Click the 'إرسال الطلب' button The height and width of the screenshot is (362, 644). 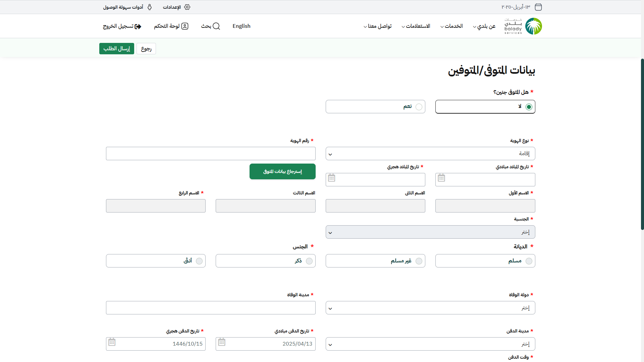(116, 49)
